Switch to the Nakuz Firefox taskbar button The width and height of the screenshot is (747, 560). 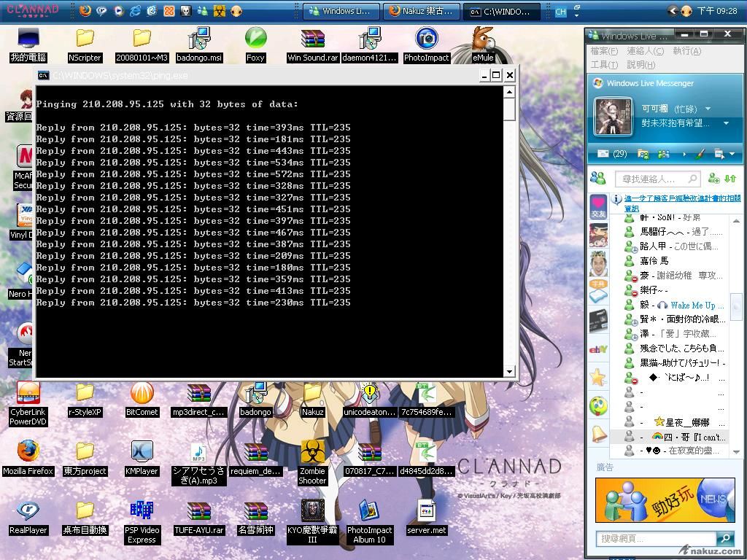tap(421, 11)
